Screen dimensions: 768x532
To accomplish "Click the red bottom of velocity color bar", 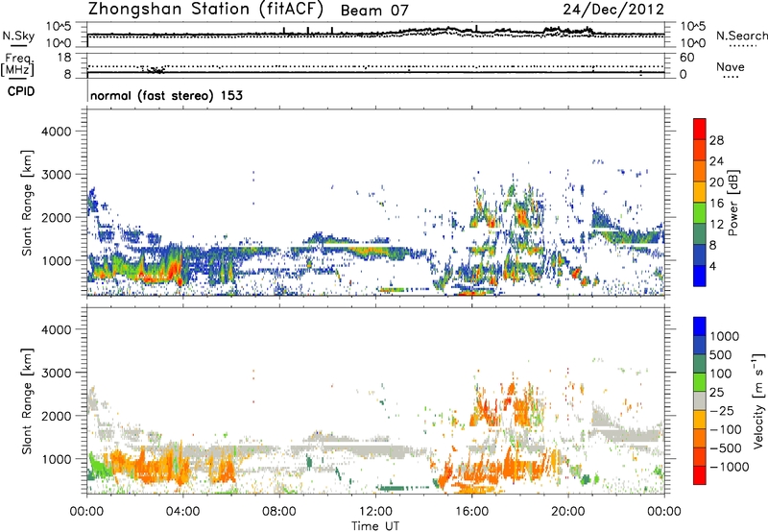I will (700, 475).
